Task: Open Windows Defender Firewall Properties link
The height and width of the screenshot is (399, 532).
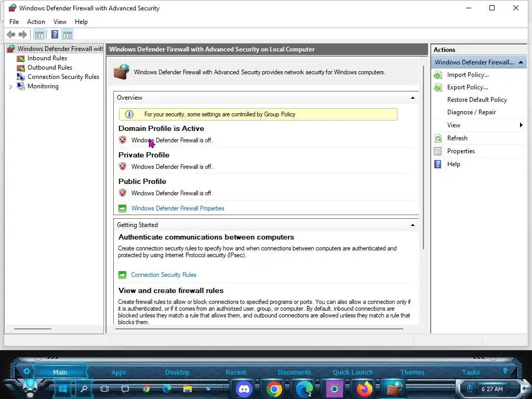Action: 178,208
